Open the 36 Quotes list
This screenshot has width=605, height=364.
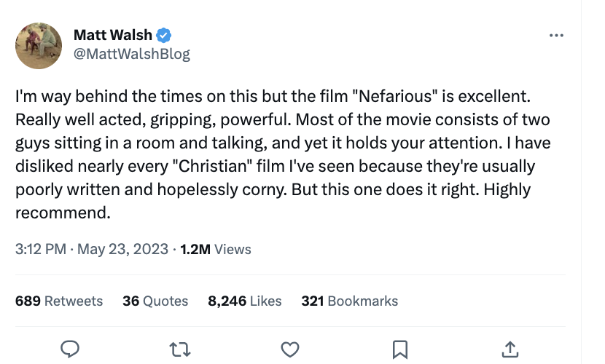(x=155, y=301)
